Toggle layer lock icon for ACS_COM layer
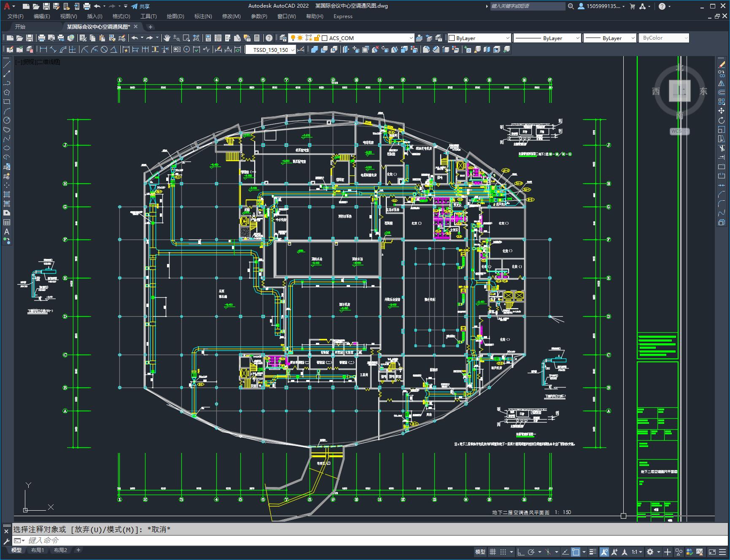 [317, 38]
